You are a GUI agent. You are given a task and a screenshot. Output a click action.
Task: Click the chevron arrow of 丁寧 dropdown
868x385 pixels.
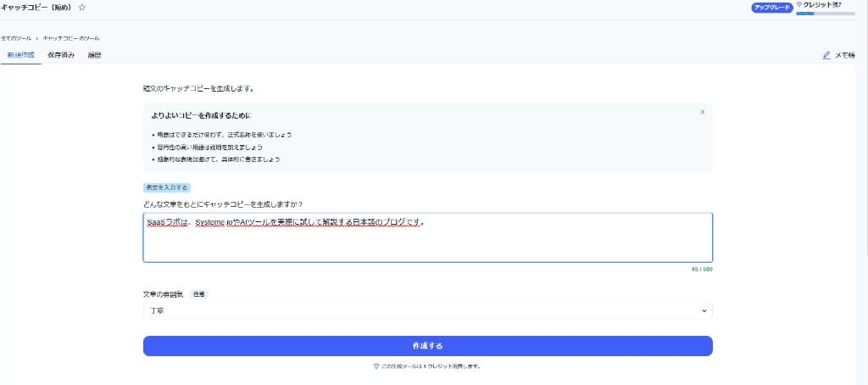(x=704, y=310)
